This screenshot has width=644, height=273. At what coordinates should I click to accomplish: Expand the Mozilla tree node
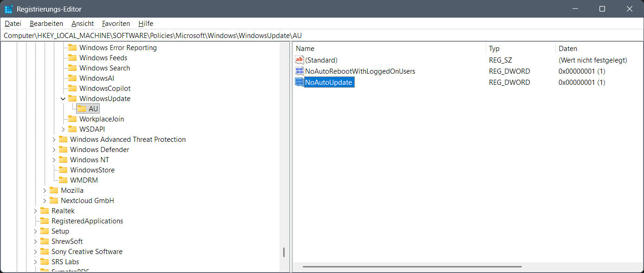click(x=45, y=190)
